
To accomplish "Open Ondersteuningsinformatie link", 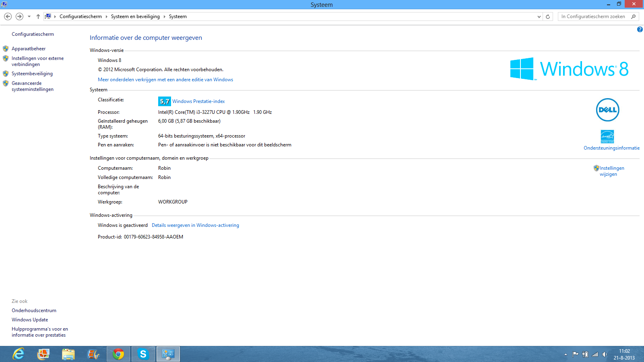I will [x=611, y=148].
